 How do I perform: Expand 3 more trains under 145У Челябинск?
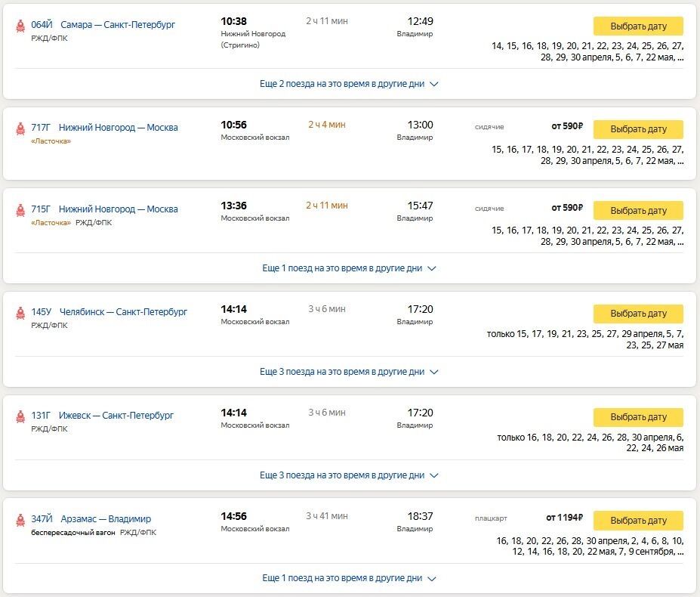coord(349,372)
